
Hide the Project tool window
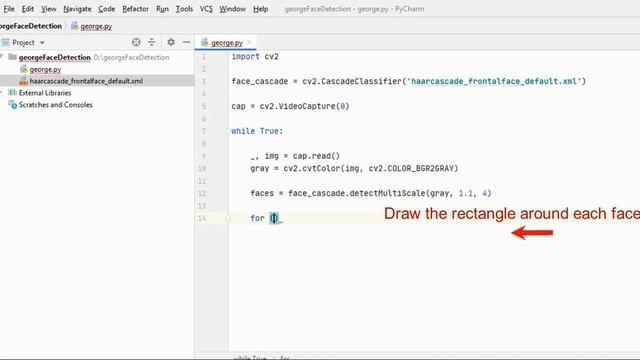click(186, 42)
